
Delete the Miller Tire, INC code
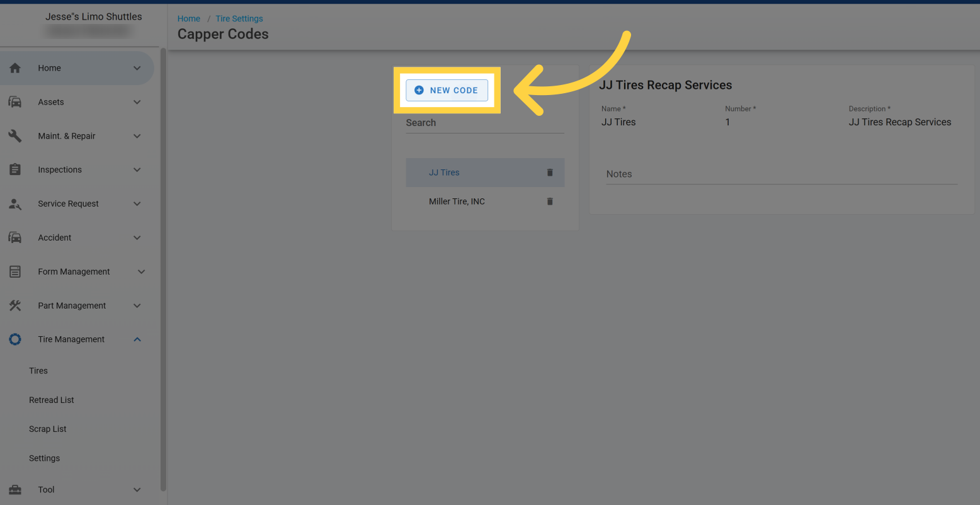[x=550, y=201]
